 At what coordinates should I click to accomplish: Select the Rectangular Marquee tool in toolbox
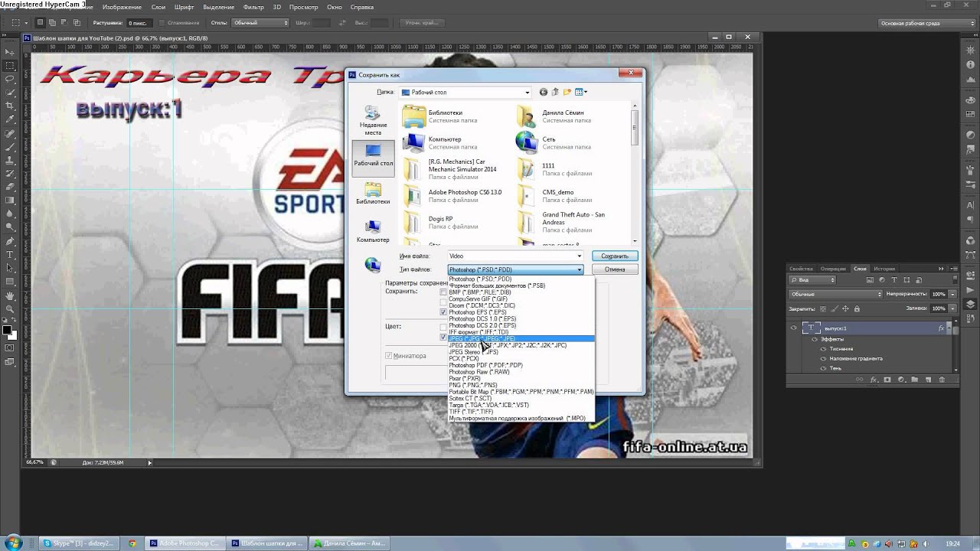pyautogui.click(x=10, y=66)
